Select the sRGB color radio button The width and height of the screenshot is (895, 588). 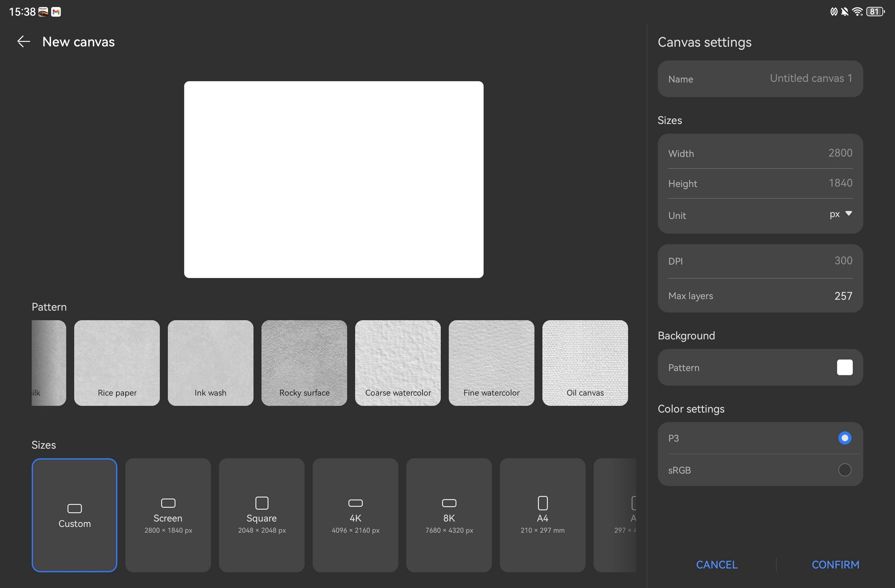coord(844,470)
